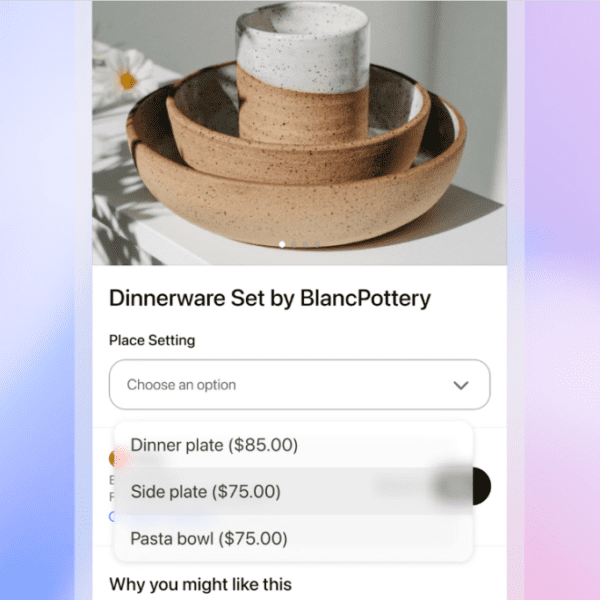Screen dimensions: 600x600
Task: Click the black round button behind dropdown
Action: click(x=481, y=486)
